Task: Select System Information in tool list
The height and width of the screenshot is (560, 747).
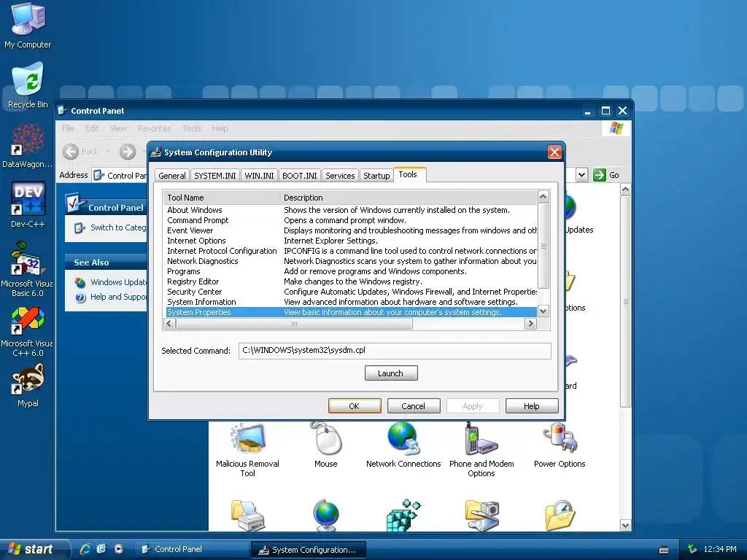Action: click(352, 303)
